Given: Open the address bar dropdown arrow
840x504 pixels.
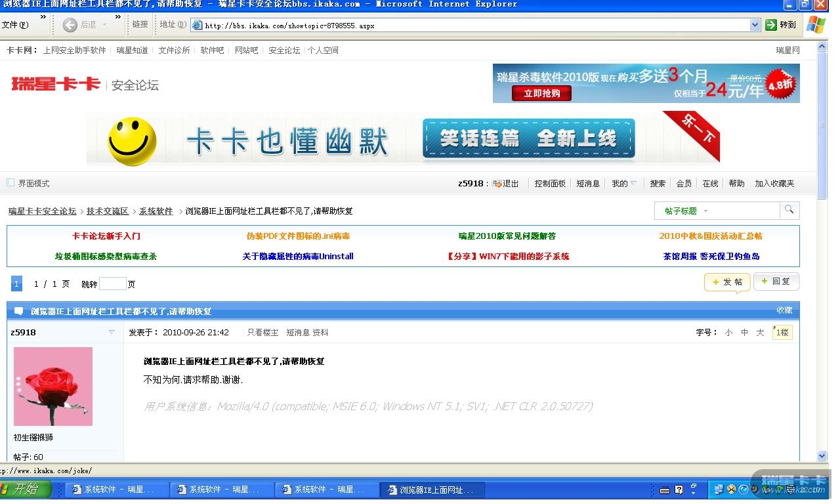Looking at the screenshot, I should pos(755,25).
